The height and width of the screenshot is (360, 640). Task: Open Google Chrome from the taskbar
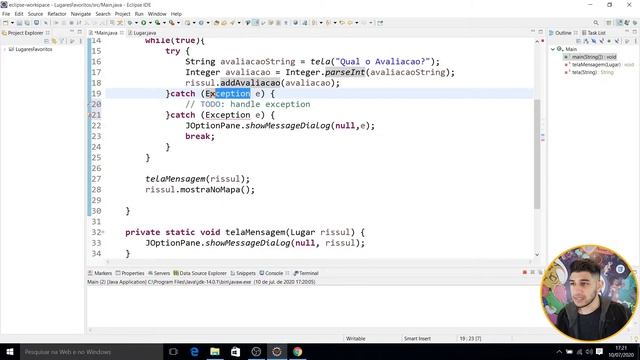tap(298, 351)
